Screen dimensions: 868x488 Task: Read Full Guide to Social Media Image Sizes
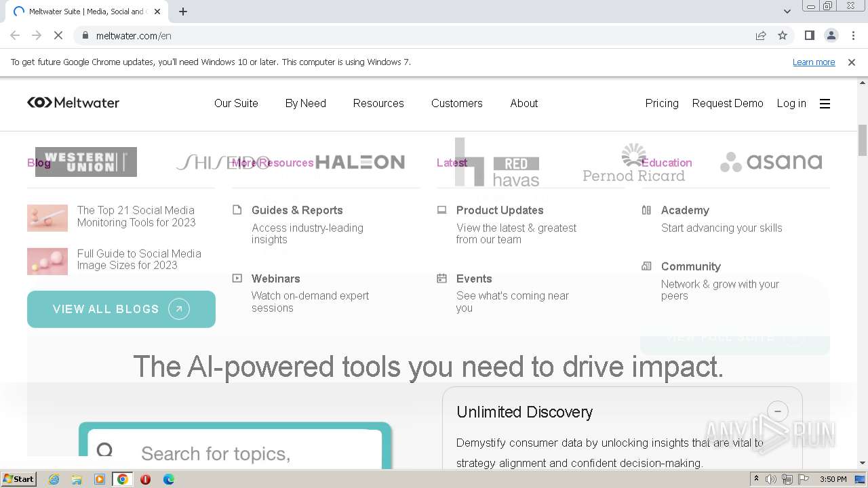139,259
